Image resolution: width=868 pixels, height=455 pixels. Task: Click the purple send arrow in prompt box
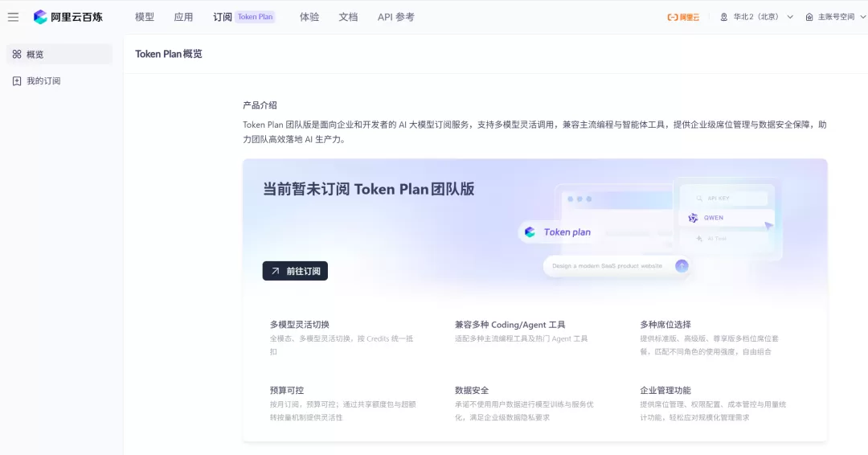pos(682,266)
